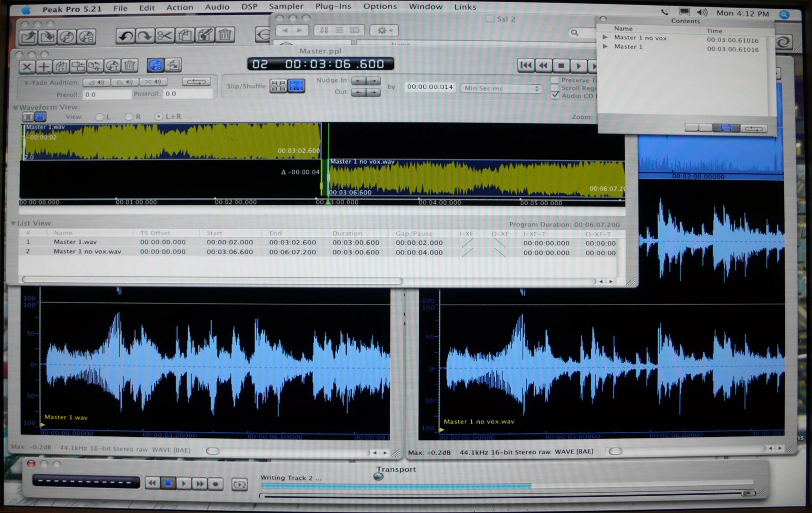Image resolution: width=812 pixels, height=513 pixels.
Task: Enable the Scroll Regions checkbox
Action: [x=555, y=87]
